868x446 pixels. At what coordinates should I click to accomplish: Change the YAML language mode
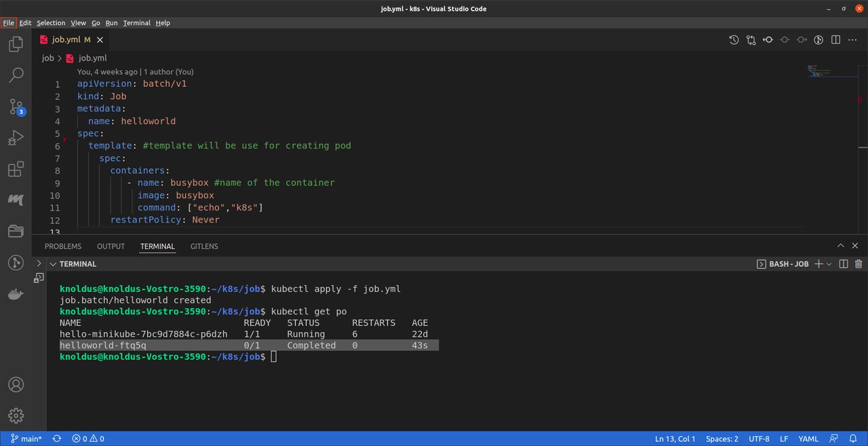808,439
